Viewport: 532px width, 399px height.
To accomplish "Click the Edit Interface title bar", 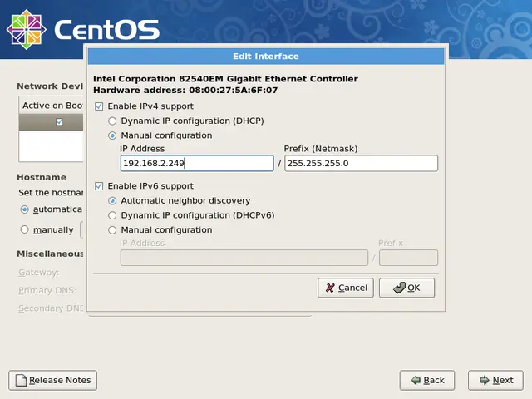I will click(266, 57).
